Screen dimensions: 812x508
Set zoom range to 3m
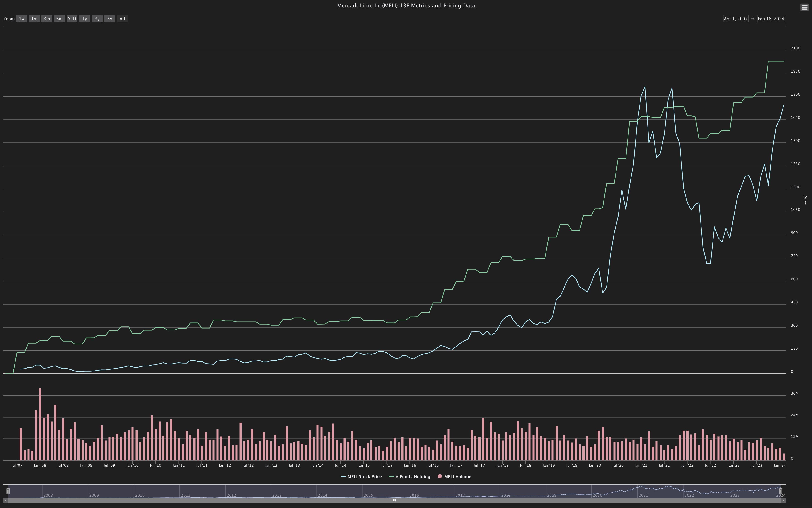click(47, 19)
